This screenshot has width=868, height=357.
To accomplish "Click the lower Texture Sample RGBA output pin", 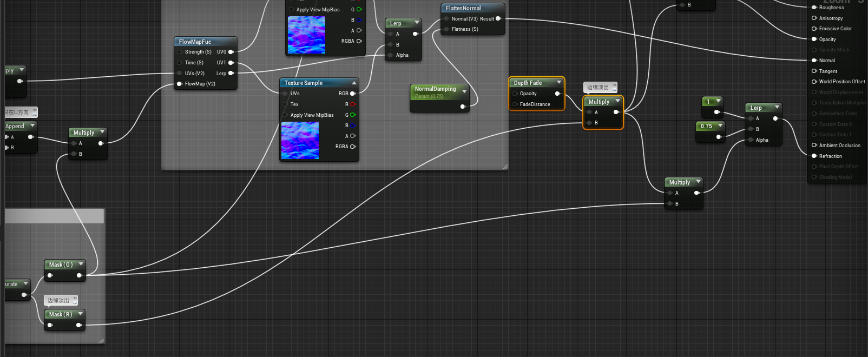I will coord(353,147).
